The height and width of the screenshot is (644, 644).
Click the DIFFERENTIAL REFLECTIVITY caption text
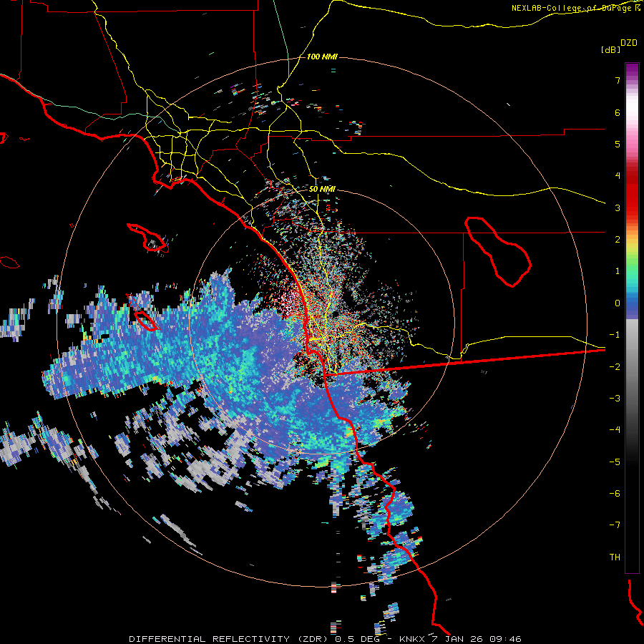210,639
